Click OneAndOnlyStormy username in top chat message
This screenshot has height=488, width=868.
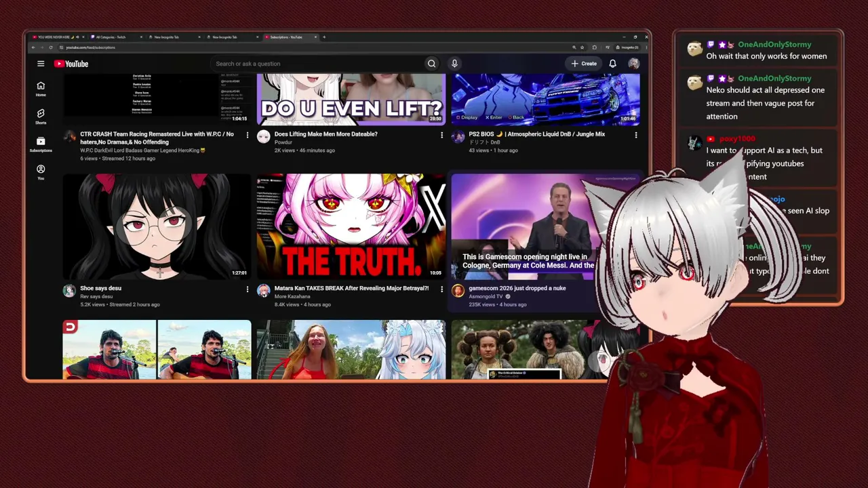tap(774, 44)
